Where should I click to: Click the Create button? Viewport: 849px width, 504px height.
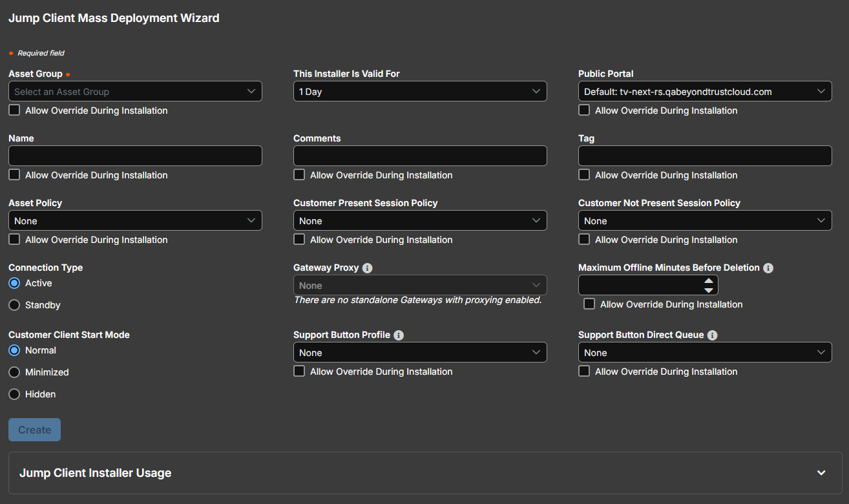[x=34, y=430]
